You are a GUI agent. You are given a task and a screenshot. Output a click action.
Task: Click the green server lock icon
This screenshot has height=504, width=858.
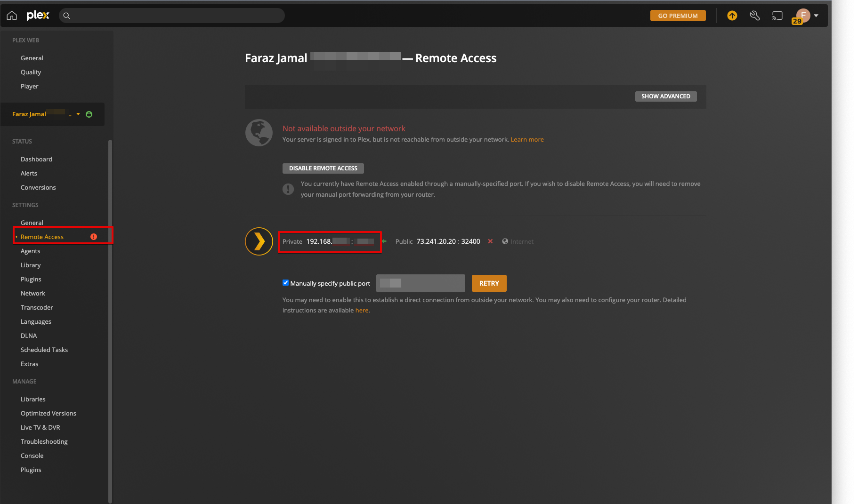coord(89,114)
